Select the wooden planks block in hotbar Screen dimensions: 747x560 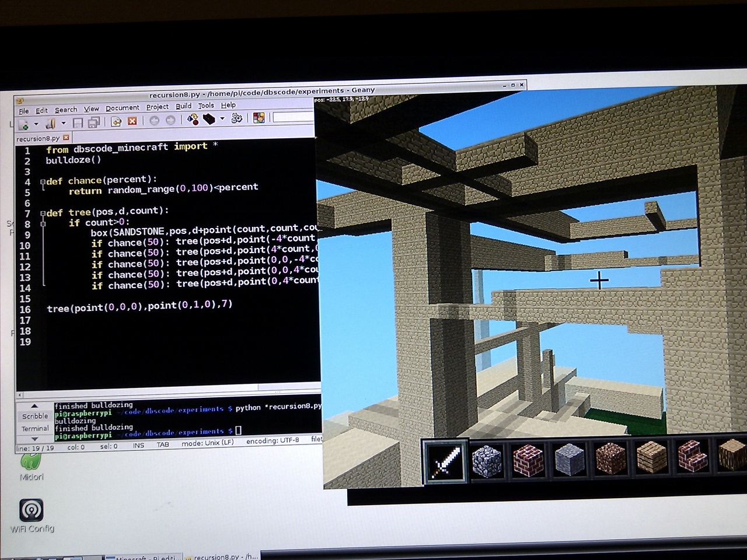tap(651, 457)
